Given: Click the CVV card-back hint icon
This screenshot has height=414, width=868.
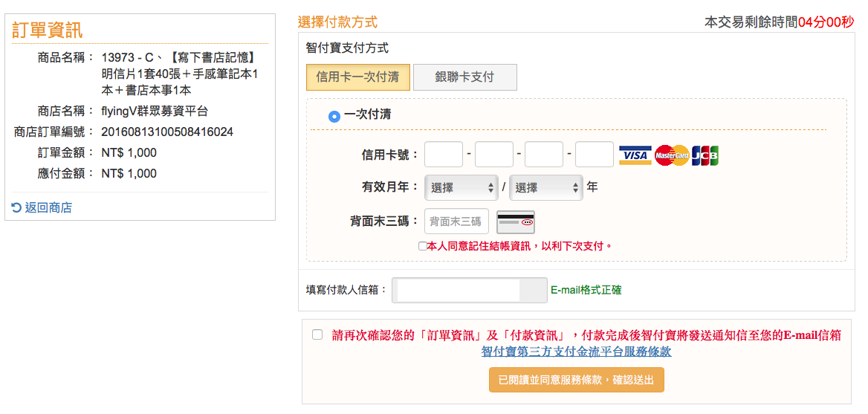Looking at the screenshot, I should (515, 221).
